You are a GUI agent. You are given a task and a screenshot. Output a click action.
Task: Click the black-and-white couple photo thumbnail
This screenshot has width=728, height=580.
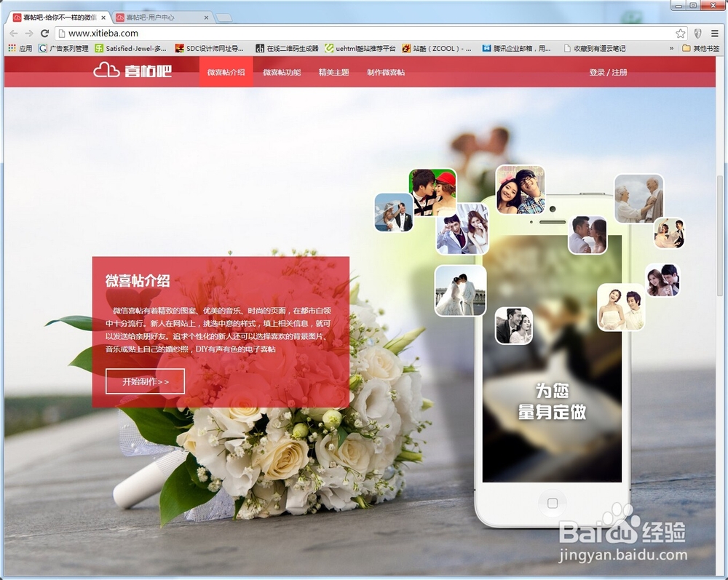514,326
